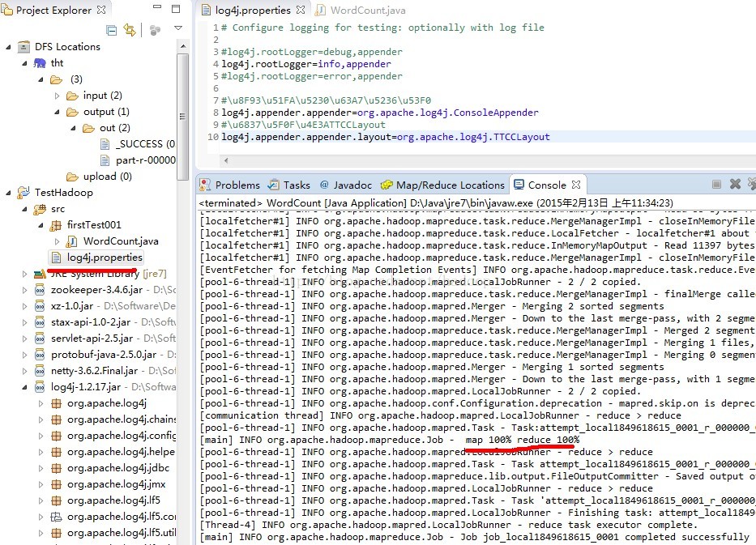Click the firstTest001 package icon

56,225
